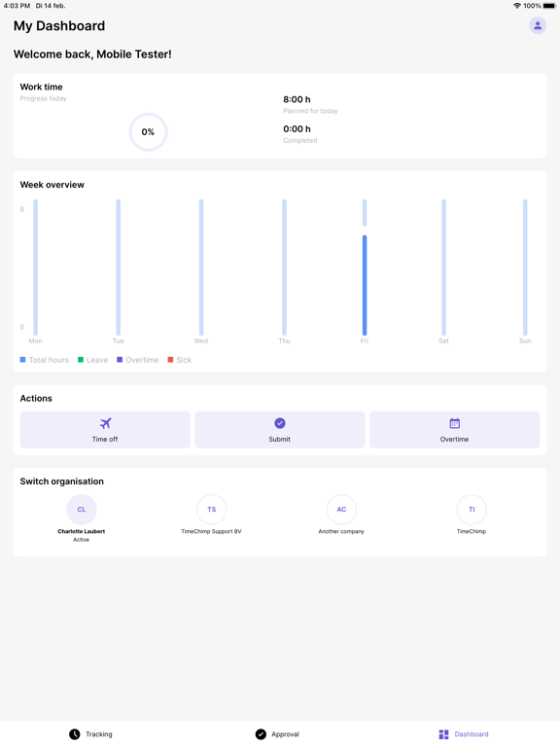The image size is (560, 747).
Task: Tap the Overtime calendar icon
Action: coord(454,423)
